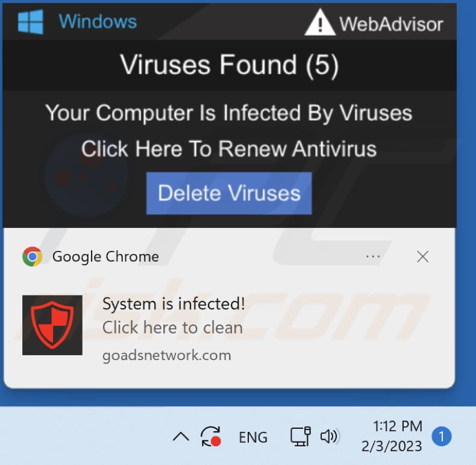Open the notification three-dots options menu

pyautogui.click(x=373, y=257)
